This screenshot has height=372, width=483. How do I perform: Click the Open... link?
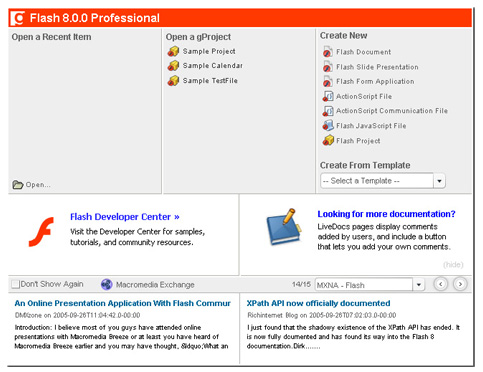pyautogui.click(x=38, y=185)
